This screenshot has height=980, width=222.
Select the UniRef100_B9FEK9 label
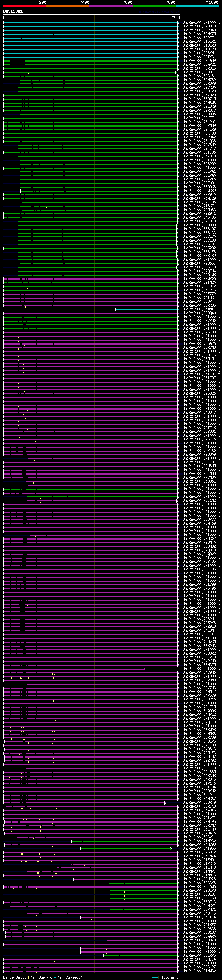point(199,129)
